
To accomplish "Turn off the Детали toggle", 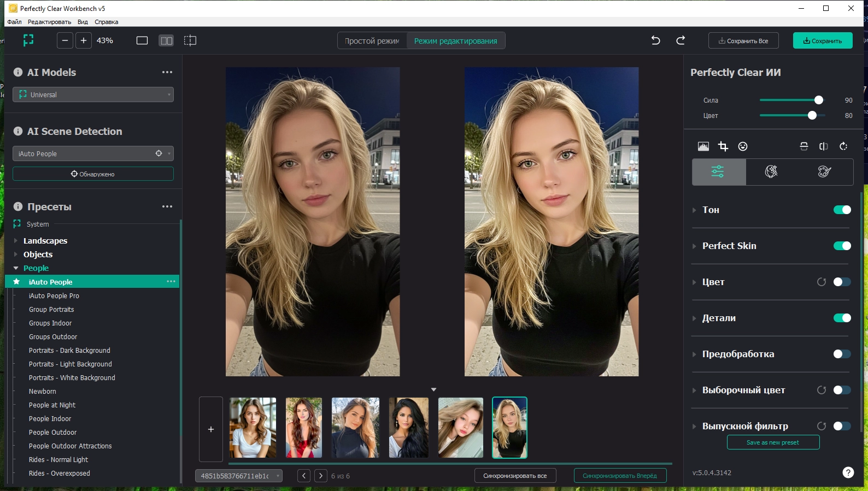I will [842, 318].
